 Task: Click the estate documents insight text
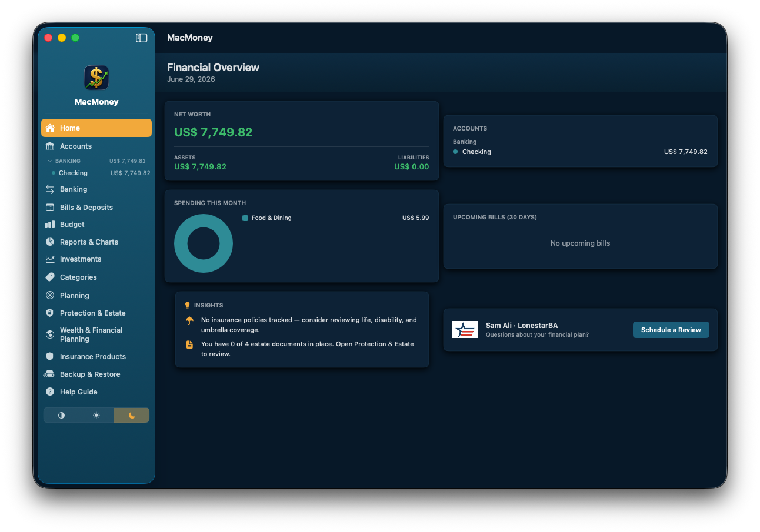pos(308,349)
